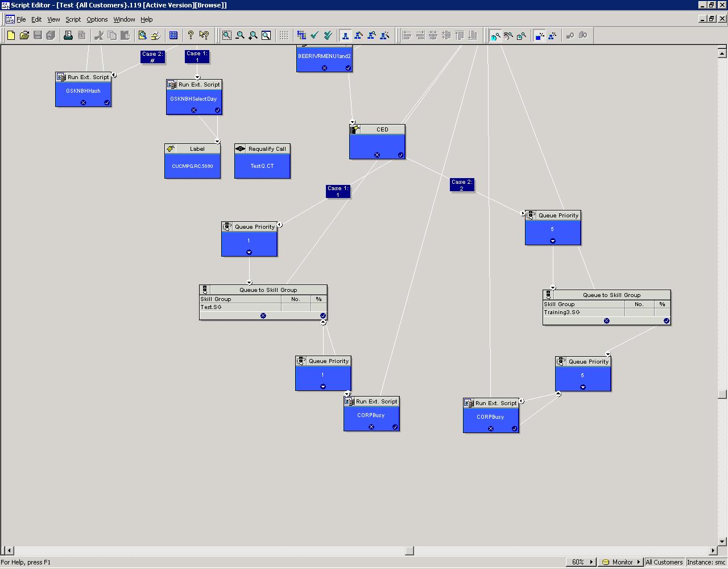The width and height of the screenshot is (728, 569).
Task: Click the 'Case 2: #' label near top
Action: pyautogui.click(x=152, y=57)
